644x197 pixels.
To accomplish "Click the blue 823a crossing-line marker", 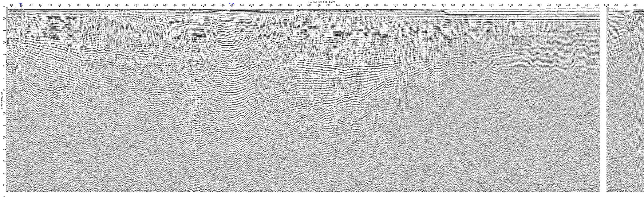I will tap(231, 3).
